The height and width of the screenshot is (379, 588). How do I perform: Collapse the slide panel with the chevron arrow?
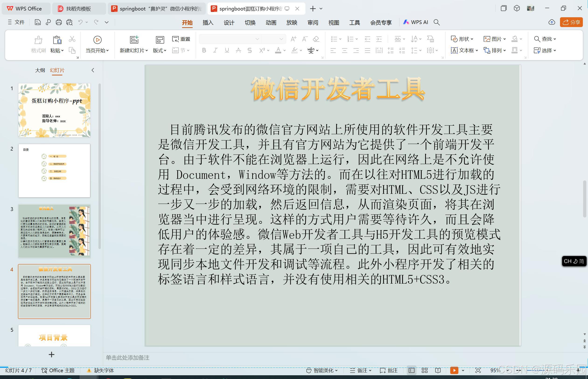tap(93, 70)
